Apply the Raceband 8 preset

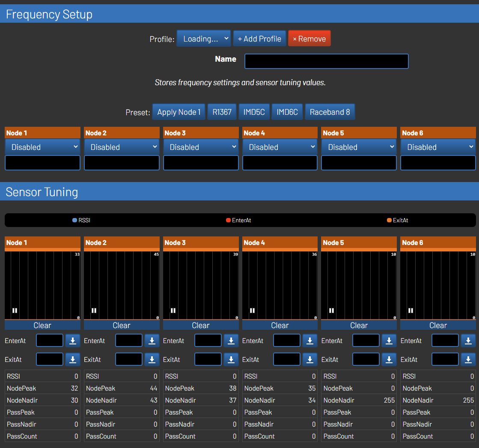330,112
